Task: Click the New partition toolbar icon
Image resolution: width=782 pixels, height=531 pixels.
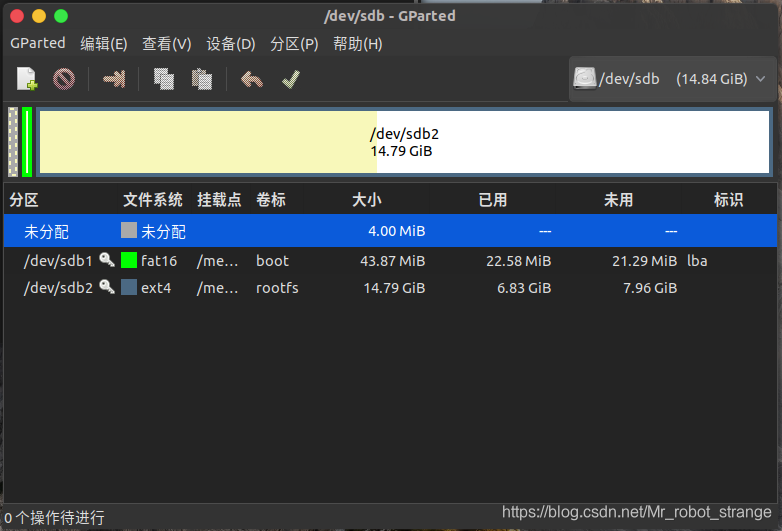Action: [x=27, y=79]
